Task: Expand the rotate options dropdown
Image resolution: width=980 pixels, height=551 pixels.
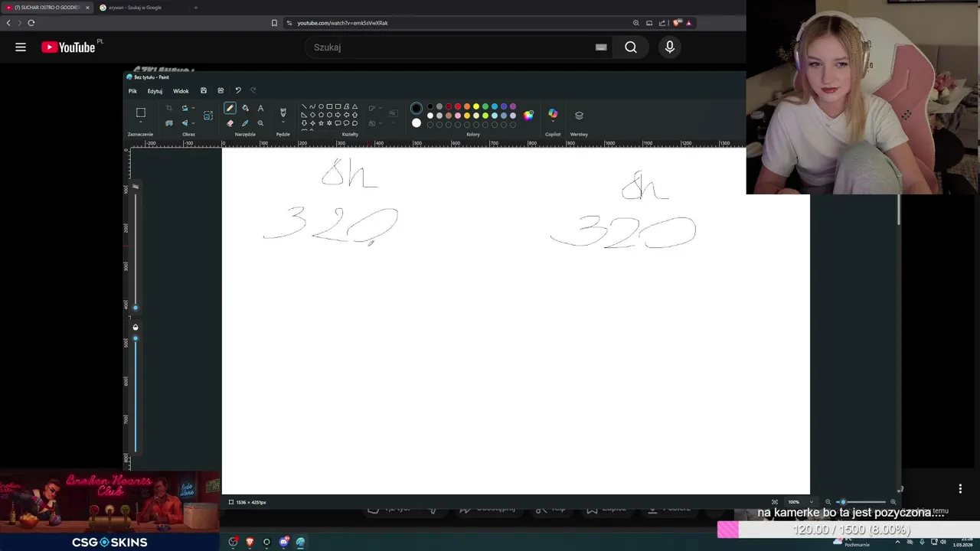Action: pyautogui.click(x=193, y=108)
